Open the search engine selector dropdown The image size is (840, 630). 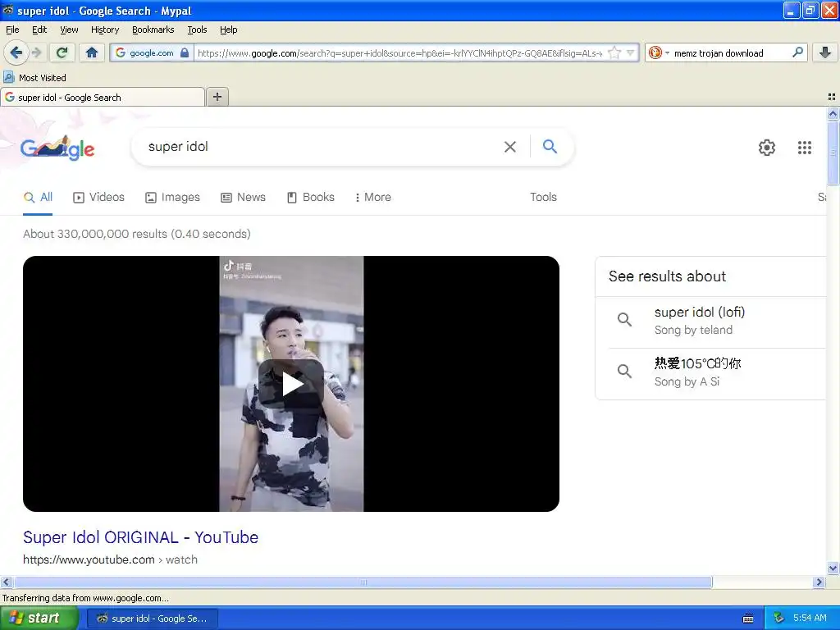pos(659,52)
